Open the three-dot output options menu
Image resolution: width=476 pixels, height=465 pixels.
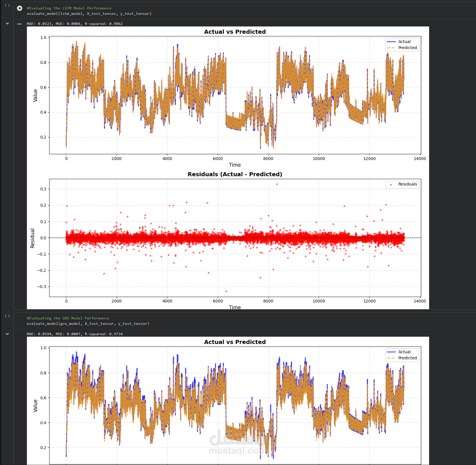click(x=19, y=24)
